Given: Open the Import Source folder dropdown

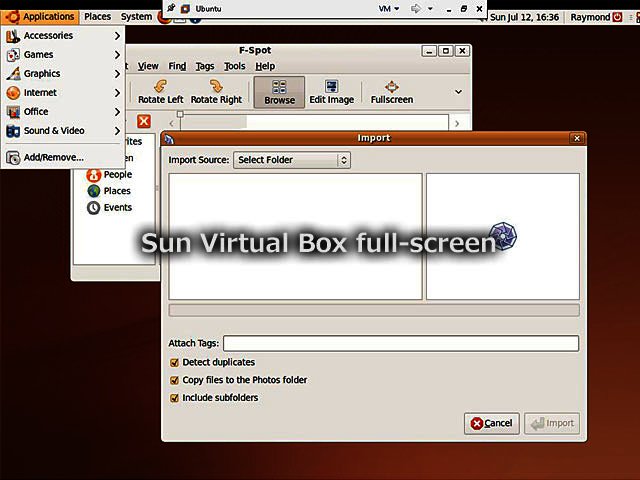Looking at the screenshot, I should 291,160.
